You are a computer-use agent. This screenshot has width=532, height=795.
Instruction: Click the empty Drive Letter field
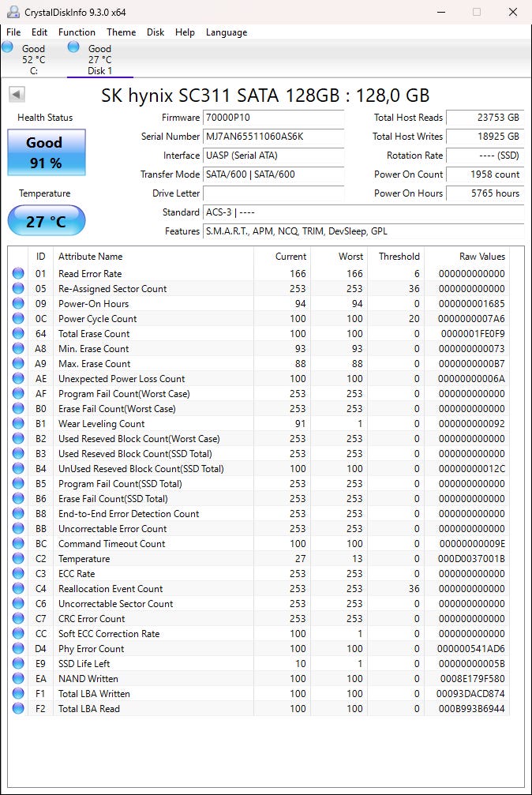[x=273, y=193]
